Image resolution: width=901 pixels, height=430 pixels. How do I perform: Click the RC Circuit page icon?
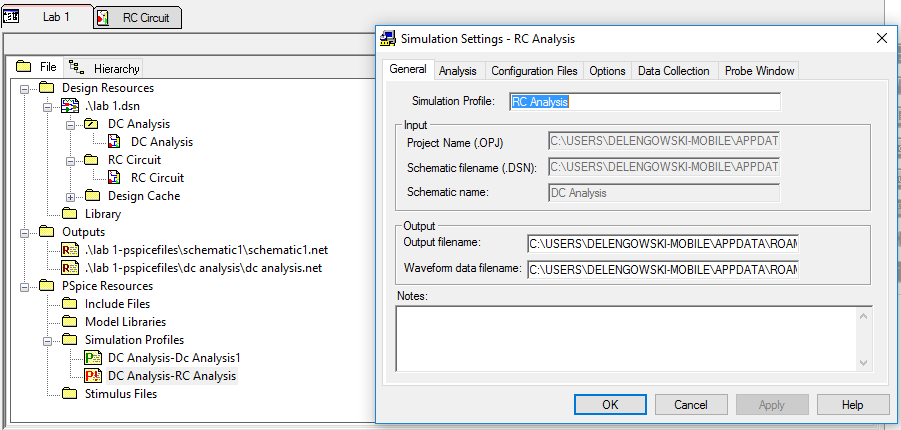pos(114,178)
